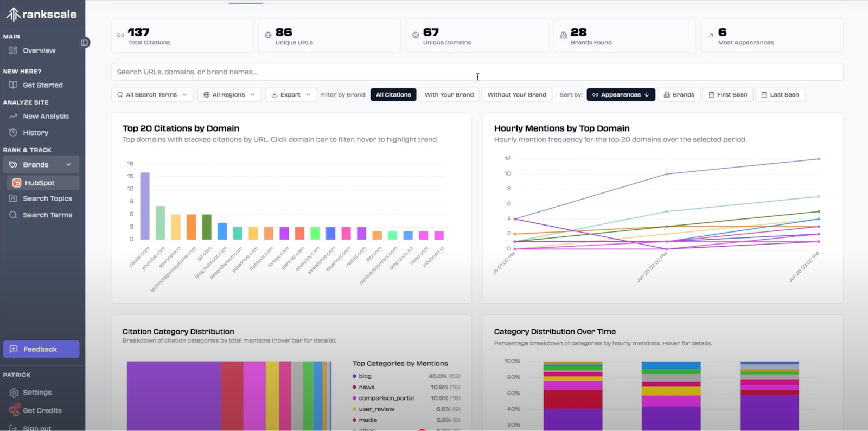868x431 pixels.
Task: Click the Sign out arrow icon
Action: (x=13, y=428)
